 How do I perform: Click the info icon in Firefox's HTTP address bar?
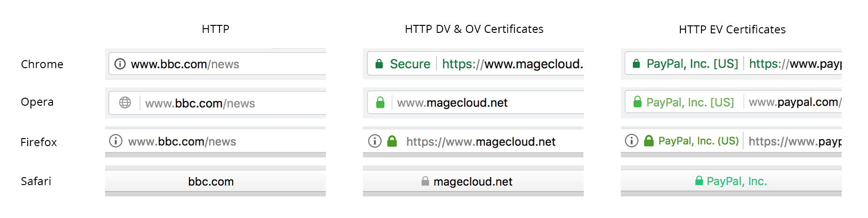(x=115, y=140)
